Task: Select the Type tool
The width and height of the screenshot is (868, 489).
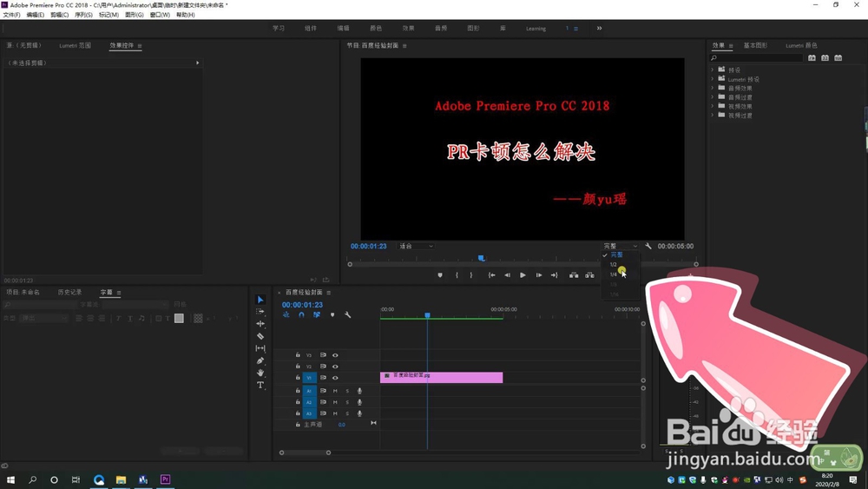Action: tap(260, 385)
